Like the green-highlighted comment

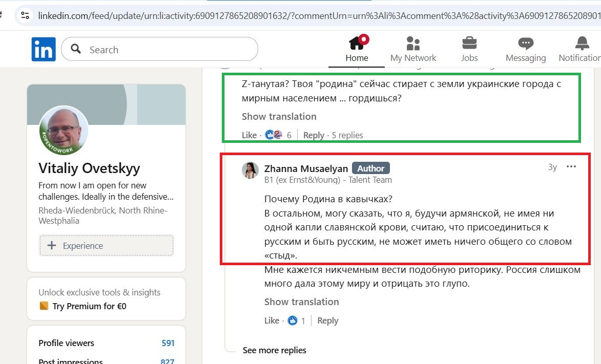click(248, 135)
